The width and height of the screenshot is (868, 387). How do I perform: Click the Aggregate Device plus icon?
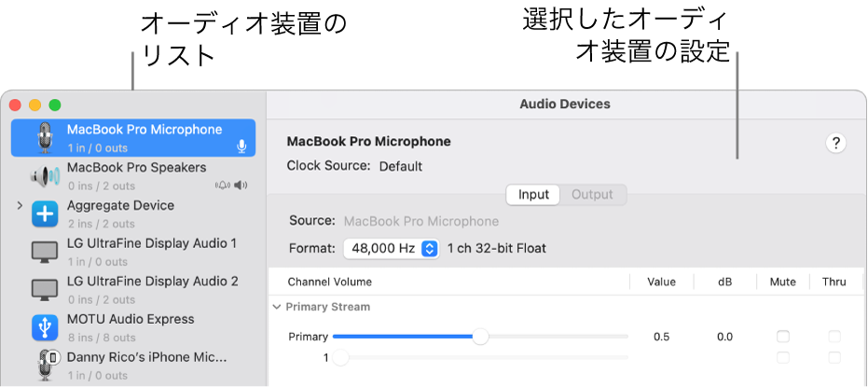pyautogui.click(x=45, y=214)
